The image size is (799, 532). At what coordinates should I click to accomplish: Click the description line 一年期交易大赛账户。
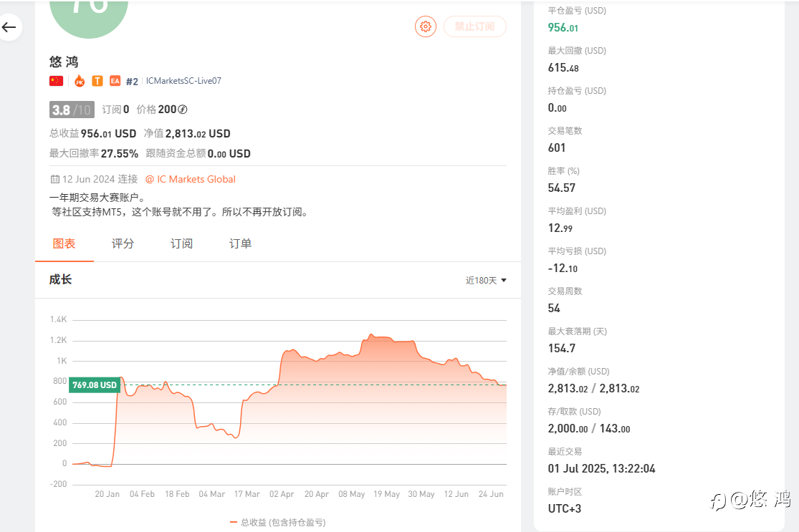[x=99, y=198]
